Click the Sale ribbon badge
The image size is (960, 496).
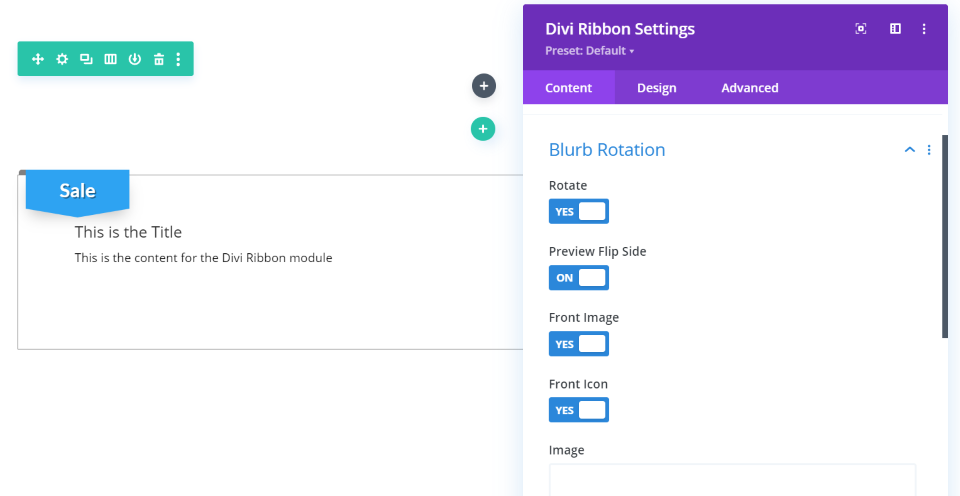pyautogui.click(x=77, y=191)
